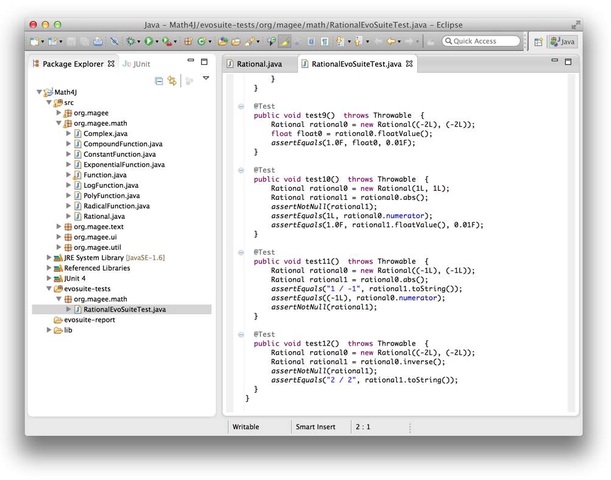The image size is (611, 480).
Task: Click the Open Type toolbar icon
Action: (223, 41)
